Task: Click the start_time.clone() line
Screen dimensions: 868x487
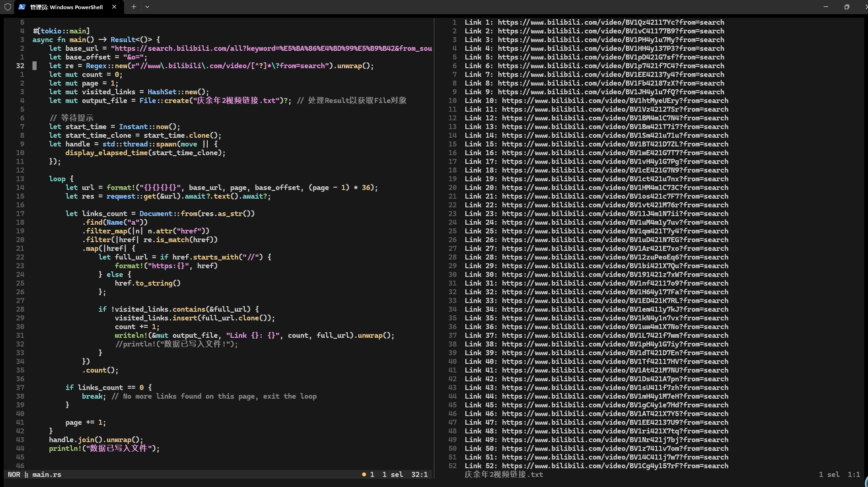Action: pos(135,135)
